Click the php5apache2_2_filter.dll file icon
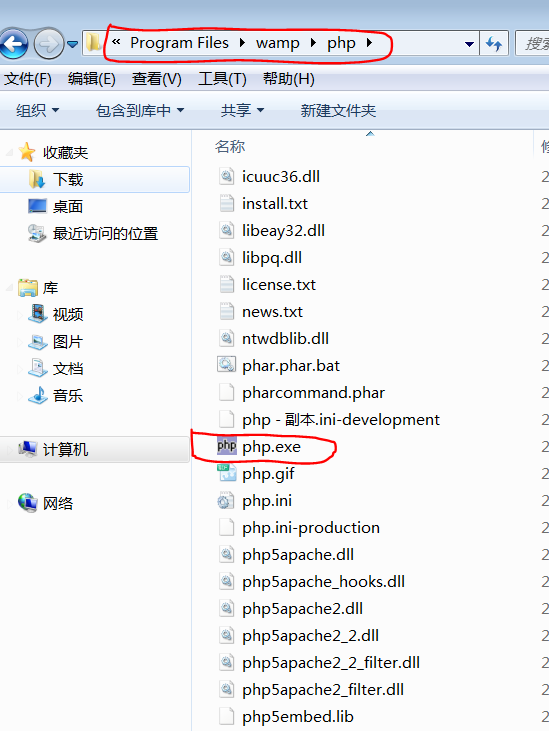The width and height of the screenshot is (549, 731). pos(226,662)
